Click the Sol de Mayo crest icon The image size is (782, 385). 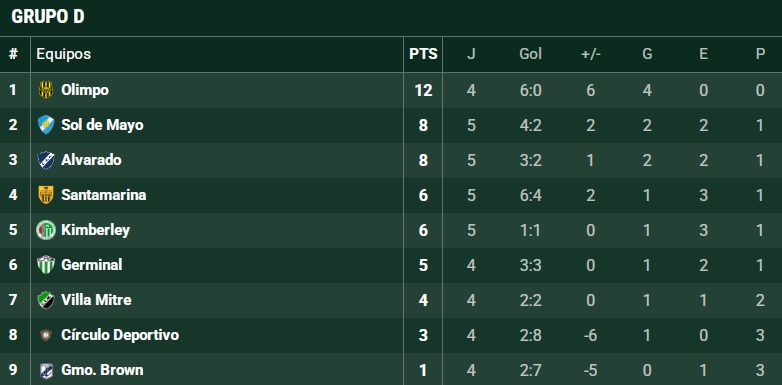46,125
